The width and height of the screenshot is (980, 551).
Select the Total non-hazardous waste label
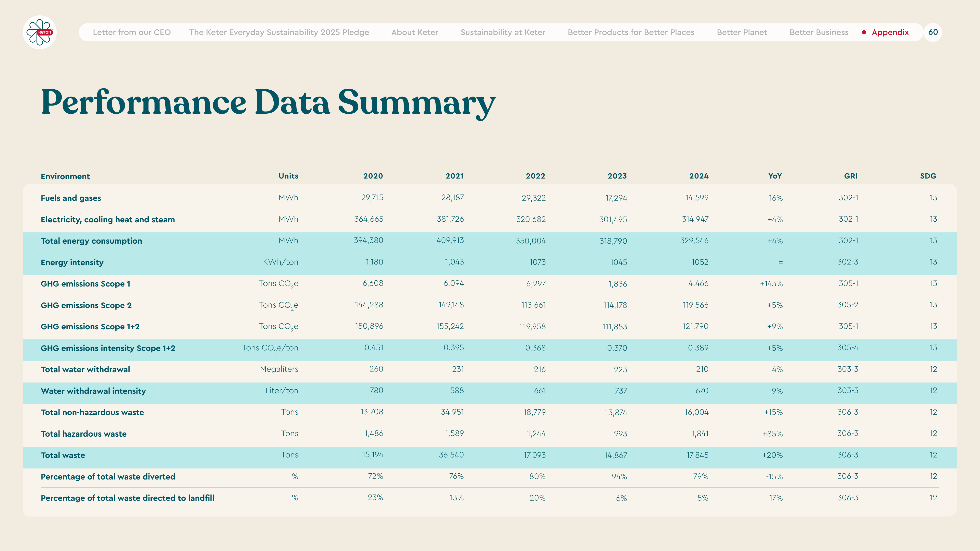coord(92,412)
